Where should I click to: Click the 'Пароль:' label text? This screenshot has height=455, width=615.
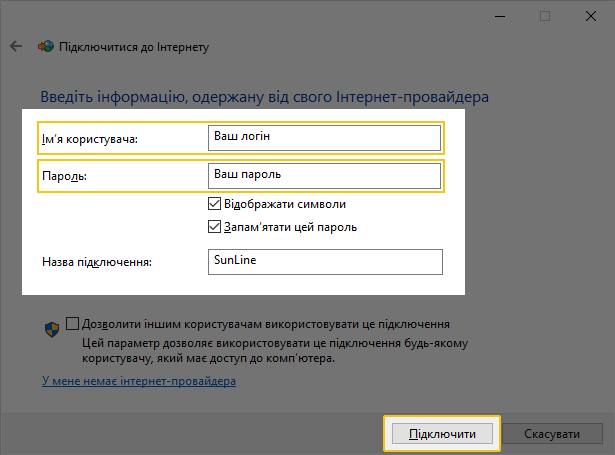64,176
